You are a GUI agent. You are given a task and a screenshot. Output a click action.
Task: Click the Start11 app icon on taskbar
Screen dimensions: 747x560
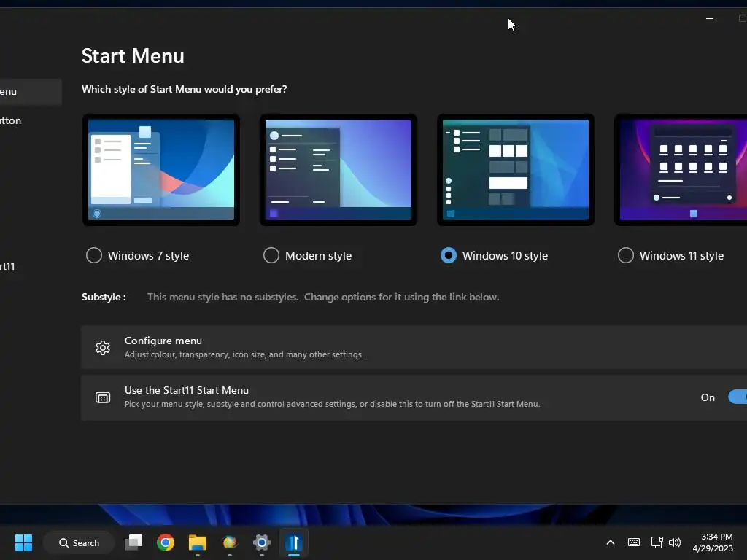[294, 542]
